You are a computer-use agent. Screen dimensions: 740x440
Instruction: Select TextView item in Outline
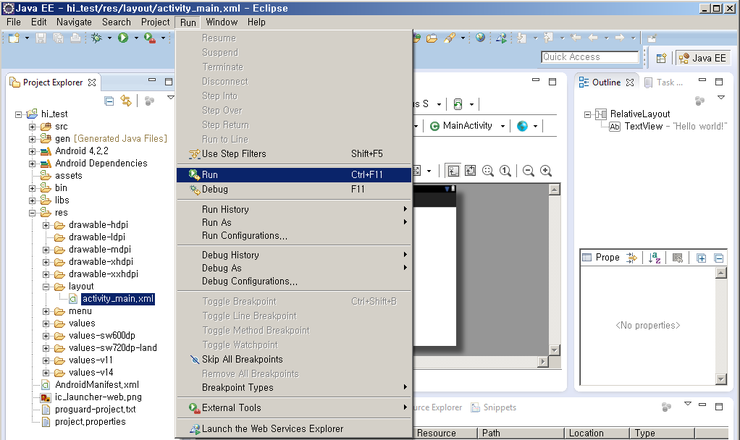(644, 127)
